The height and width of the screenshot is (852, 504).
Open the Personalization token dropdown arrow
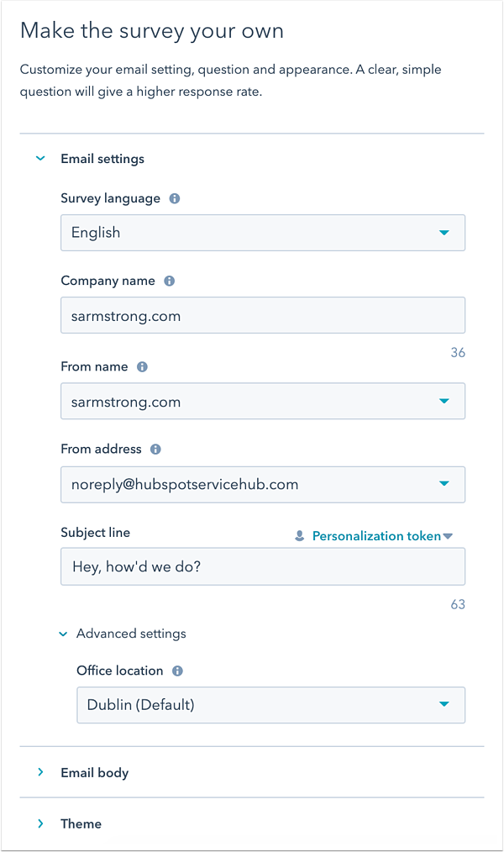click(x=449, y=535)
